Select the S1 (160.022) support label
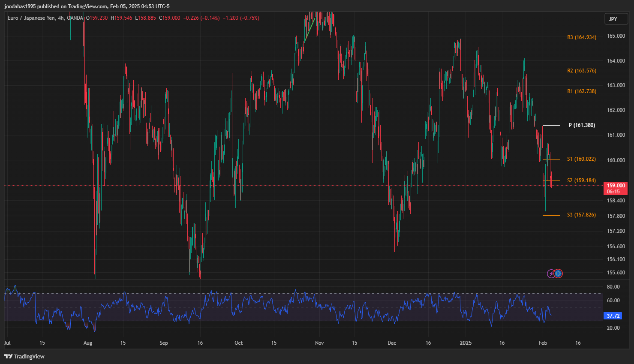 coord(581,159)
